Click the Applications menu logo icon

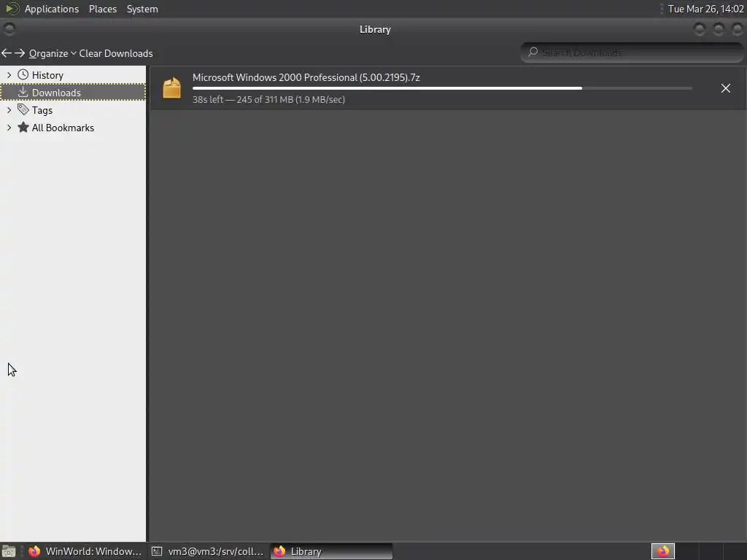(12, 9)
